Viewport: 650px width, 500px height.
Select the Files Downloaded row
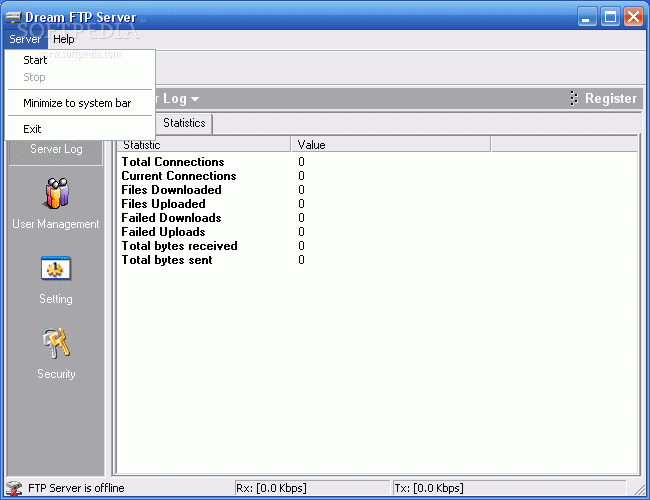(x=377, y=190)
